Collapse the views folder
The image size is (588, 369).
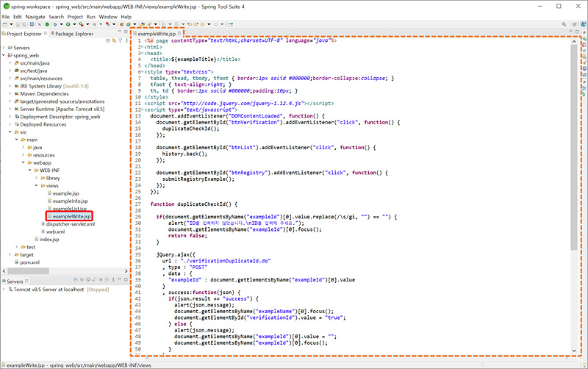pyautogui.click(x=36, y=185)
